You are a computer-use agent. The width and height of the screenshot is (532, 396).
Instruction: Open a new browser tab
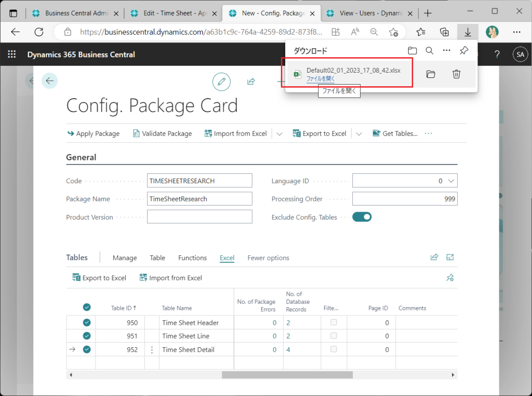(x=428, y=13)
